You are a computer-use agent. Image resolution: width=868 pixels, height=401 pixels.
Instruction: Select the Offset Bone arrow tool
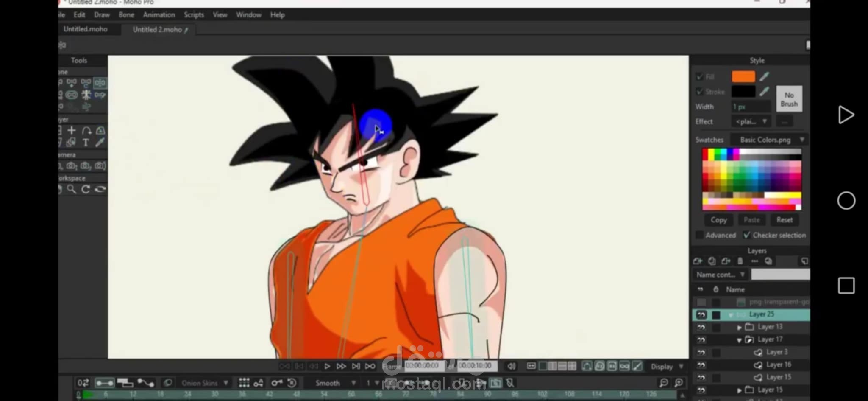100,95
